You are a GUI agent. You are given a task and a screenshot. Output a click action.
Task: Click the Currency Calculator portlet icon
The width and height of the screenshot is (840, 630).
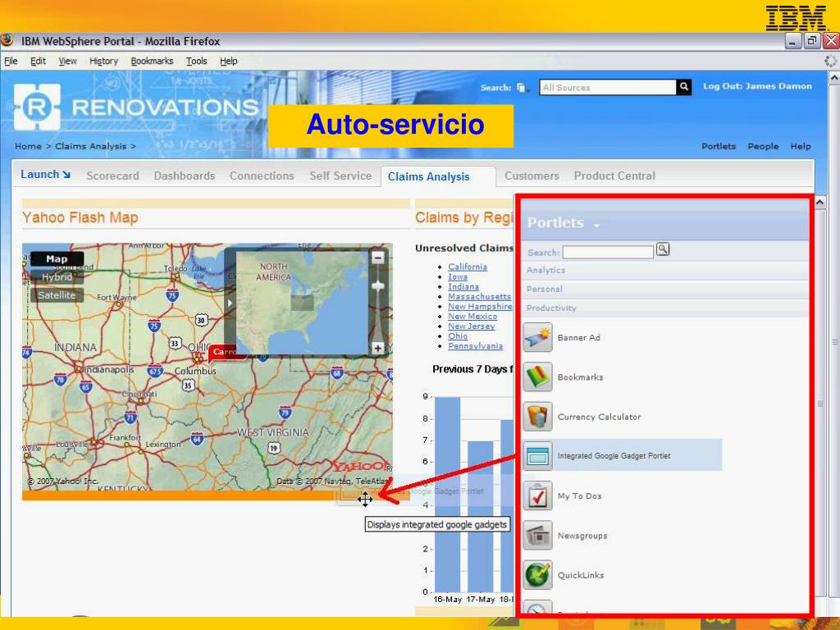coord(537,417)
